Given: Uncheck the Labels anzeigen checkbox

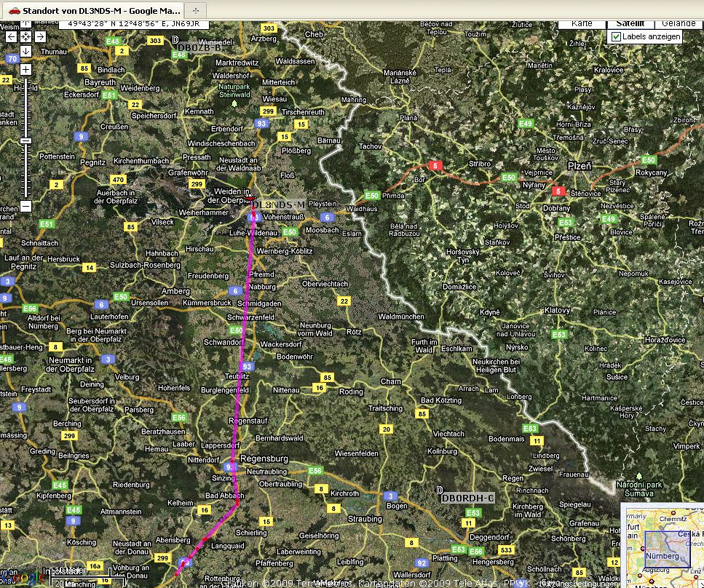Looking at the screenshot, I should (x=616, y=37).
